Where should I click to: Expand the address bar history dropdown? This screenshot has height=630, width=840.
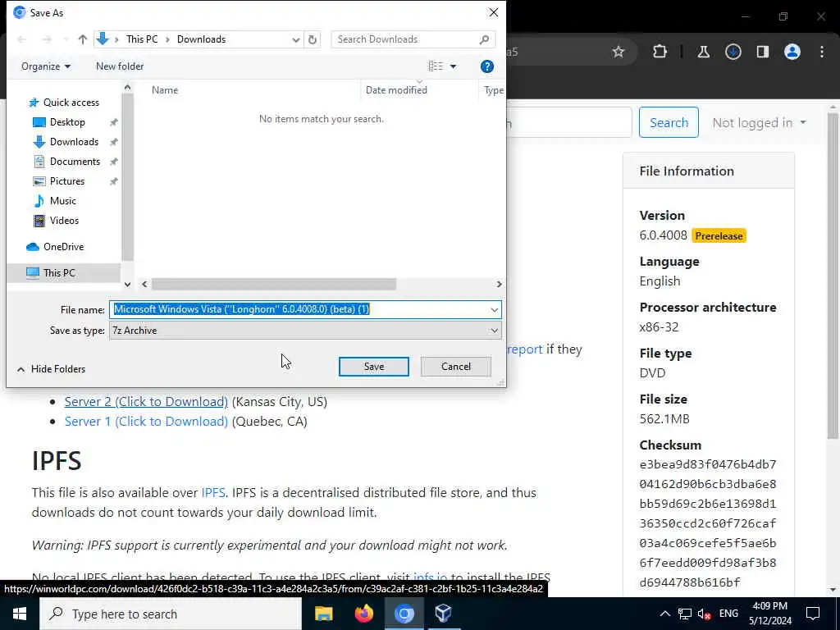click(x=295, y=39)
